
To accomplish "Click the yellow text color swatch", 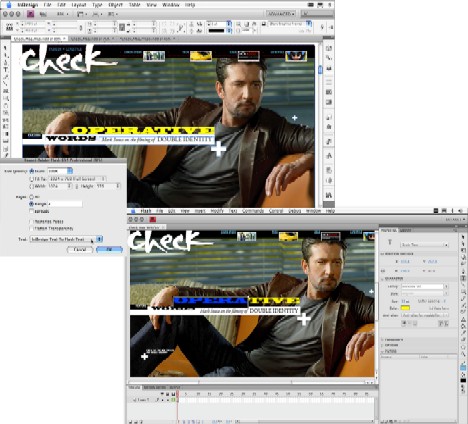I will pos(405,308).
